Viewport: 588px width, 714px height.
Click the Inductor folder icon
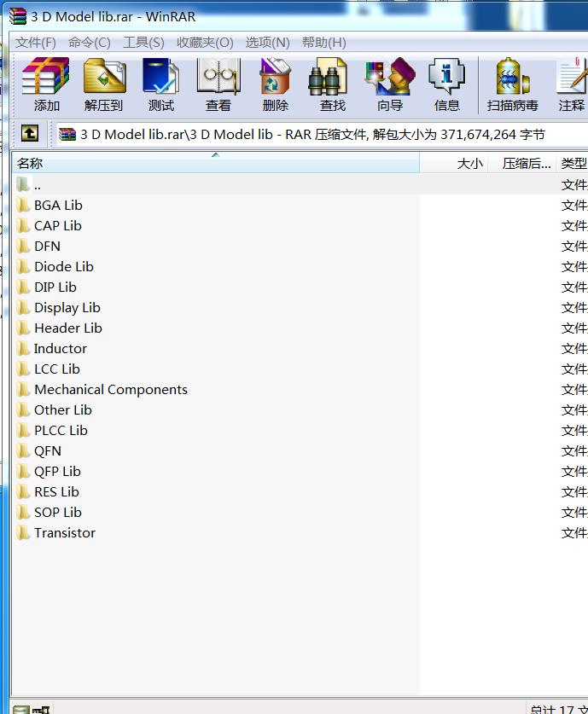23,349
